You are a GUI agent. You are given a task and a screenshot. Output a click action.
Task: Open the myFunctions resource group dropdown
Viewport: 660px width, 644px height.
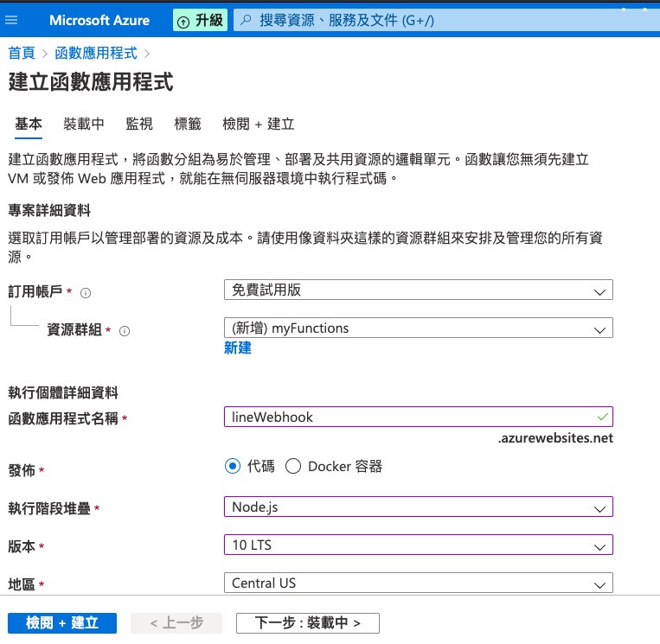[419, 328]
